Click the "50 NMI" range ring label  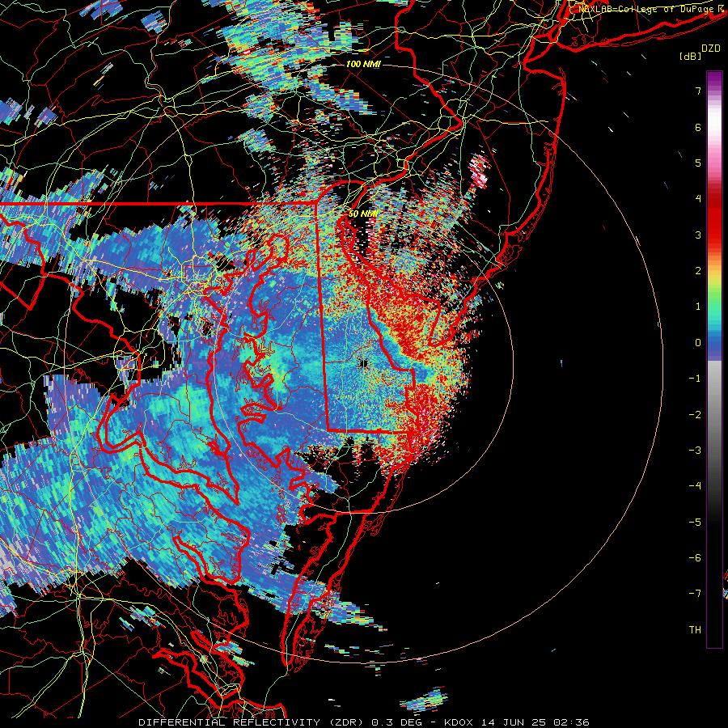point(363,214)
